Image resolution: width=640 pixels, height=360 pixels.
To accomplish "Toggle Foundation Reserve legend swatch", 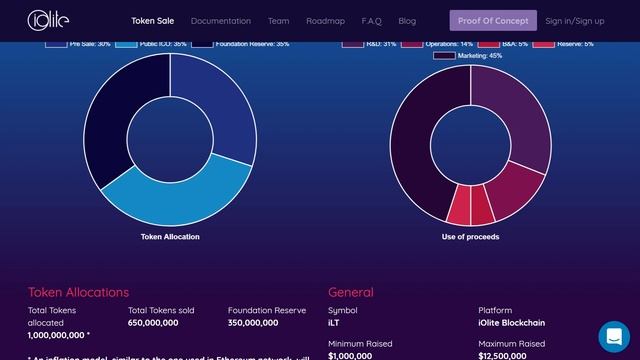I will tap(202, 44).
